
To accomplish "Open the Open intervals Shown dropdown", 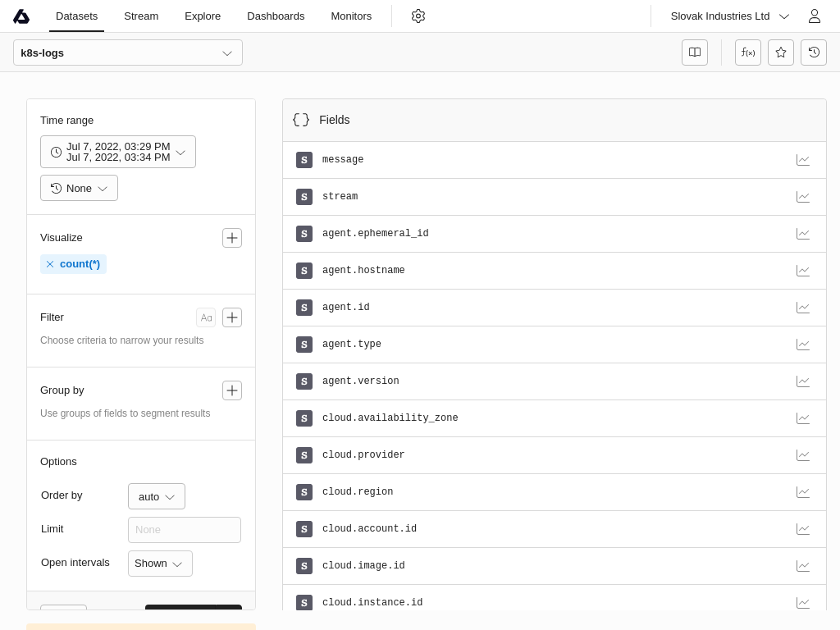I will coord(160,564).
